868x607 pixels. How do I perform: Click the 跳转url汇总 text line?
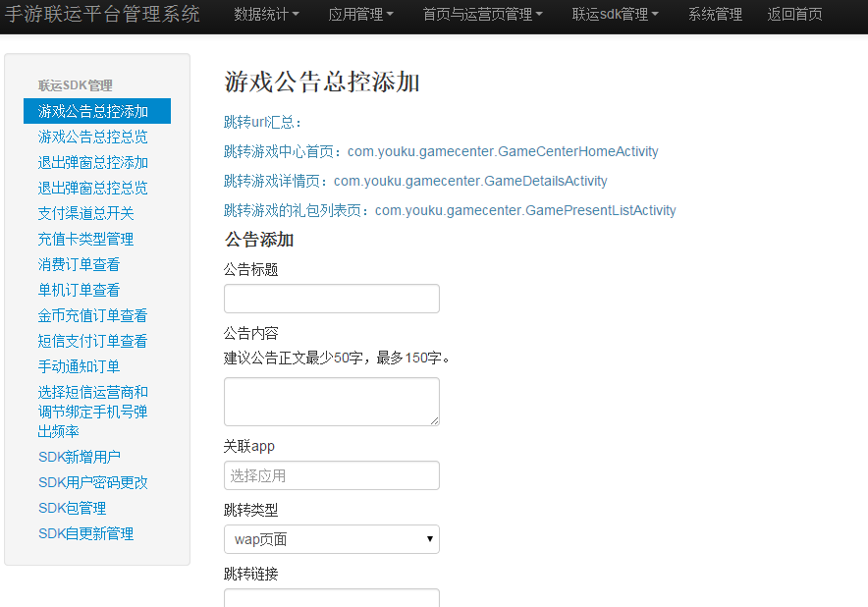(x=263, y=122)
